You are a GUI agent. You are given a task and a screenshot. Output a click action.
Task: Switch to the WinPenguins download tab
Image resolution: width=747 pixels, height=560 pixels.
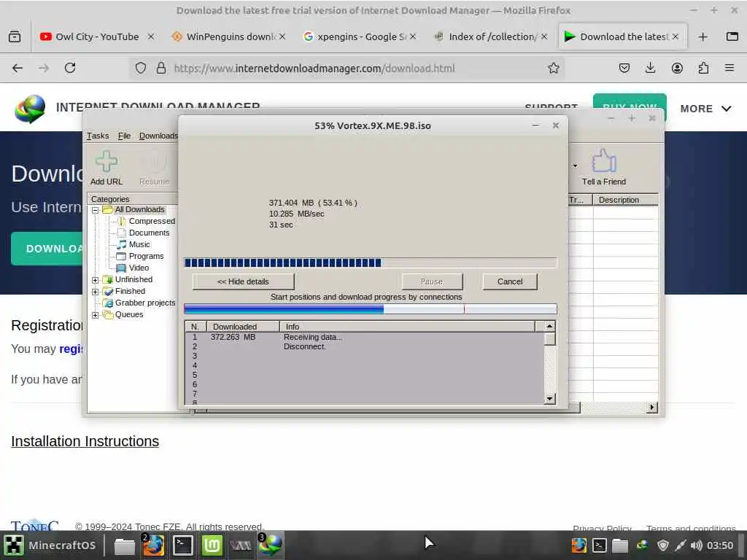231,36
